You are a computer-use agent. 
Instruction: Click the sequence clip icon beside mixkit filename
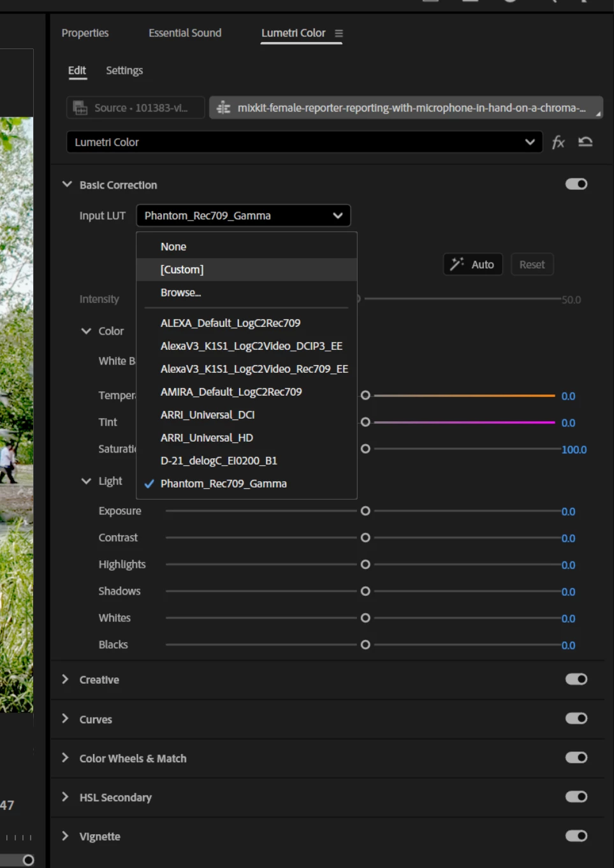[x=223, y=108]
